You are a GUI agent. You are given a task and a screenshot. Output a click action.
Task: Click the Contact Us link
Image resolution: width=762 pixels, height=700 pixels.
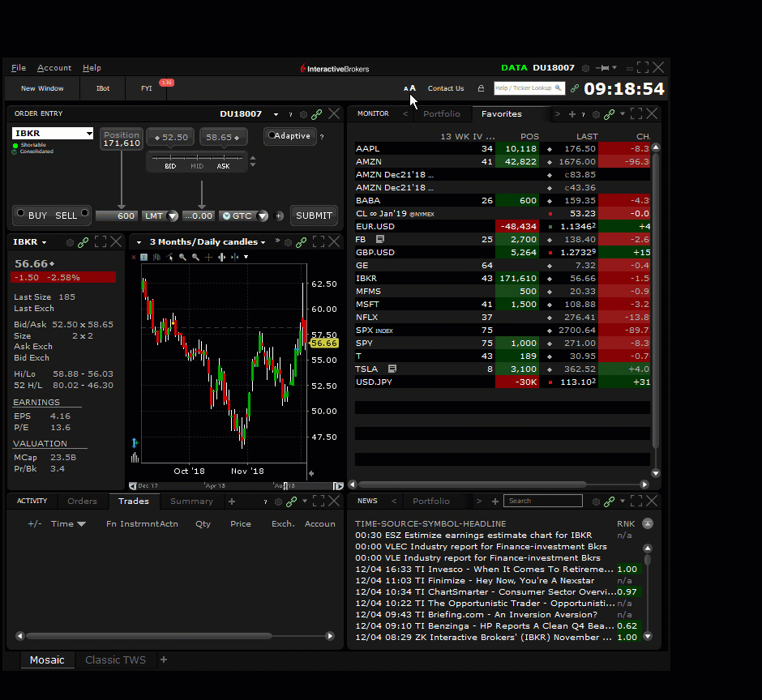(446, 88)
